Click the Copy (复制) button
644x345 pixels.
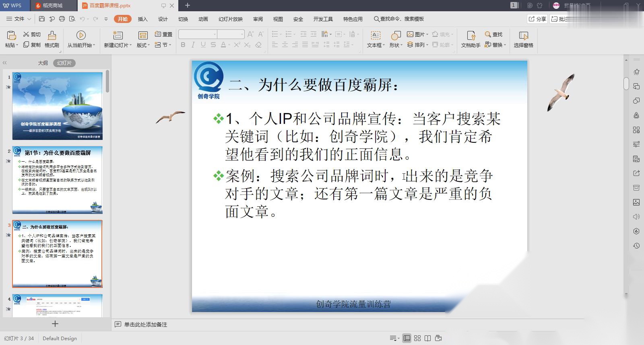point(32,45)
